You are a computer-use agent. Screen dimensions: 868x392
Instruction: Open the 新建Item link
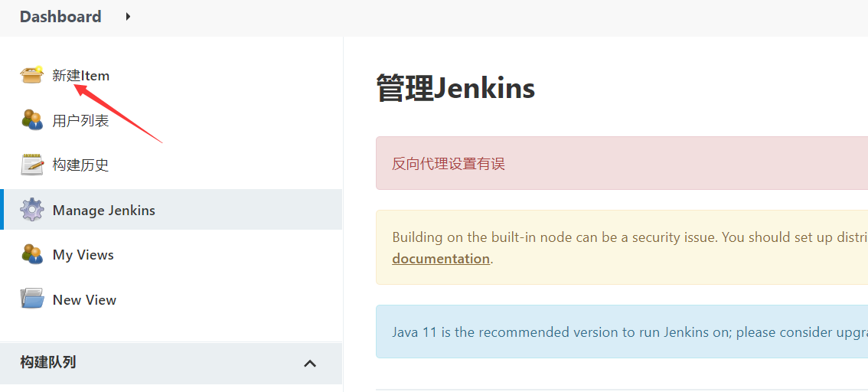click(x=81, y=76)
